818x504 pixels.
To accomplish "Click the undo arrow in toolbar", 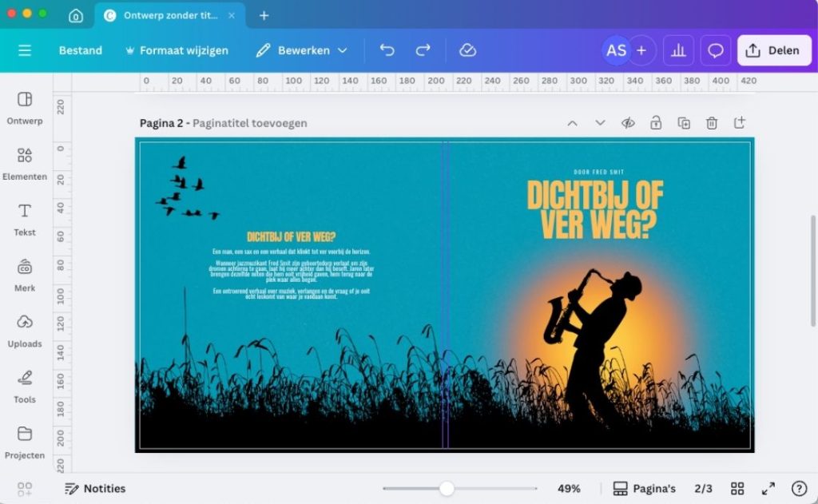I will tap(387, 50).
